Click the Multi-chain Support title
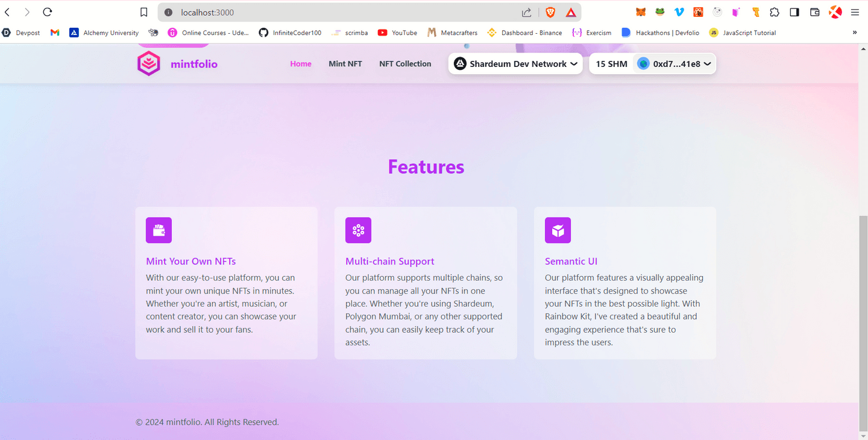 (x=390, y=261)
